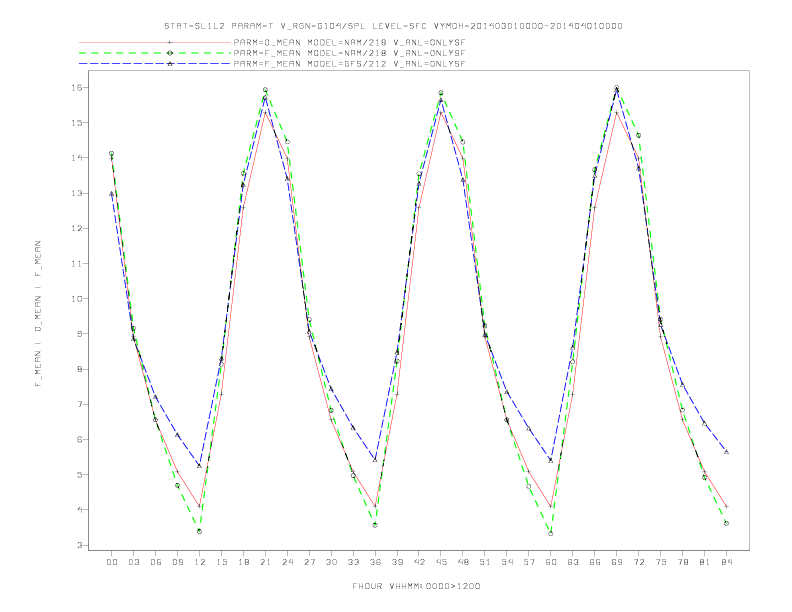Click green circle data point at hour 12
Screen dimensions: 792x612
pyautogui.click(x=200, y=531)
